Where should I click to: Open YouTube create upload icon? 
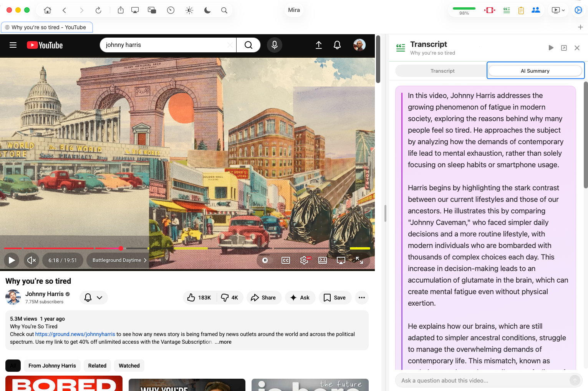click(319, 45)
